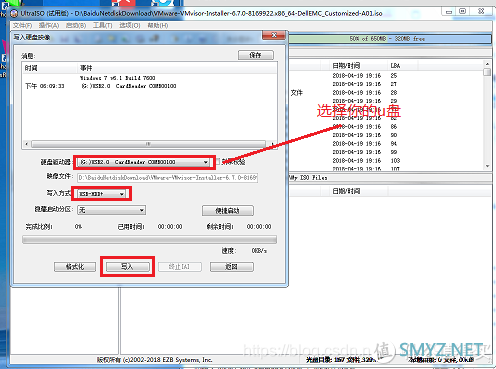Select the file row with LBA 94
The image size is (496, 369).
387,144
